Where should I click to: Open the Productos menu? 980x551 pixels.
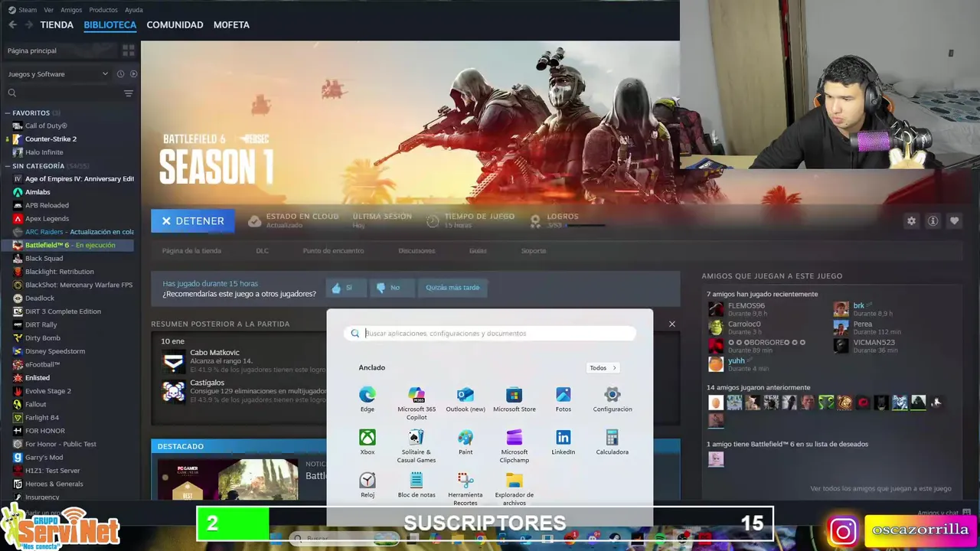pos(103,10)
